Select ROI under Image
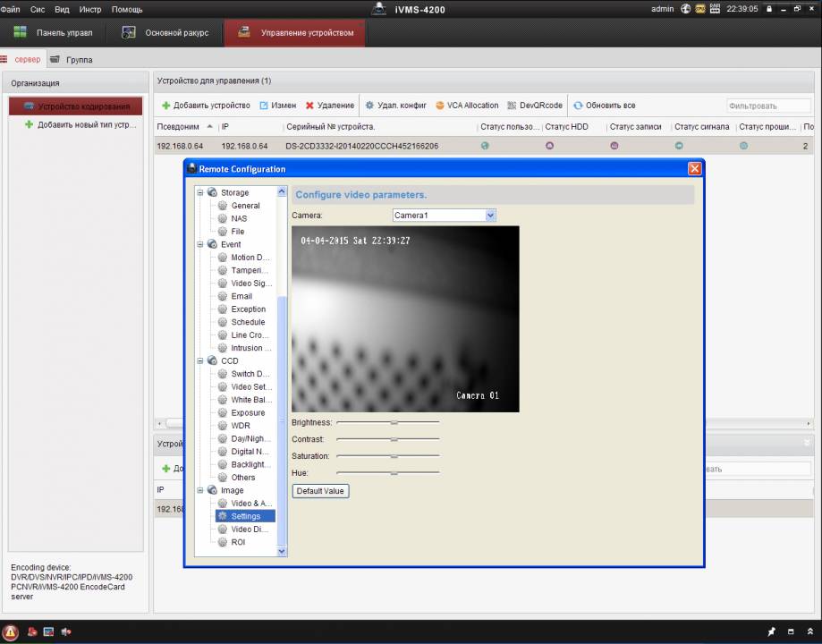The image size is (822, 644). tap(238, 542)
